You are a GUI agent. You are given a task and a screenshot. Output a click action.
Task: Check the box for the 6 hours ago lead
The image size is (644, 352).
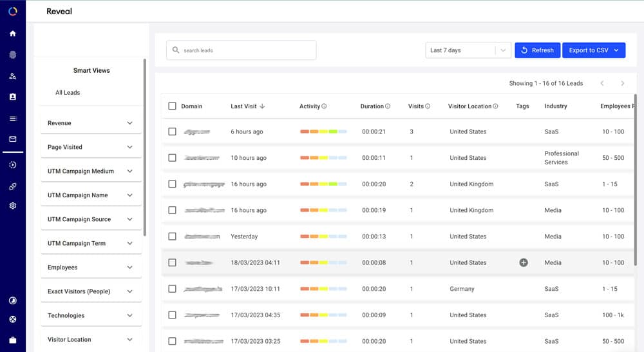tap(172, 132)
